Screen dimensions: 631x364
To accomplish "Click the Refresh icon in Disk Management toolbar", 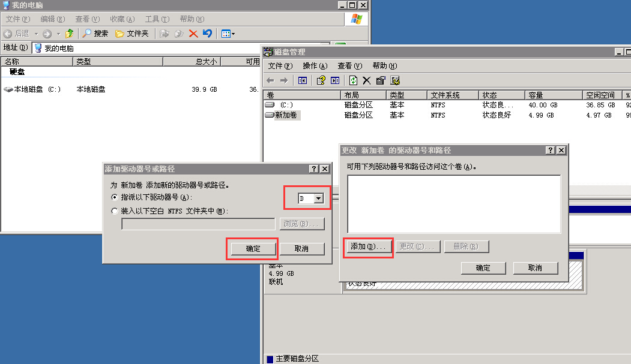I will pyautogui.click(x=354, y=80).
